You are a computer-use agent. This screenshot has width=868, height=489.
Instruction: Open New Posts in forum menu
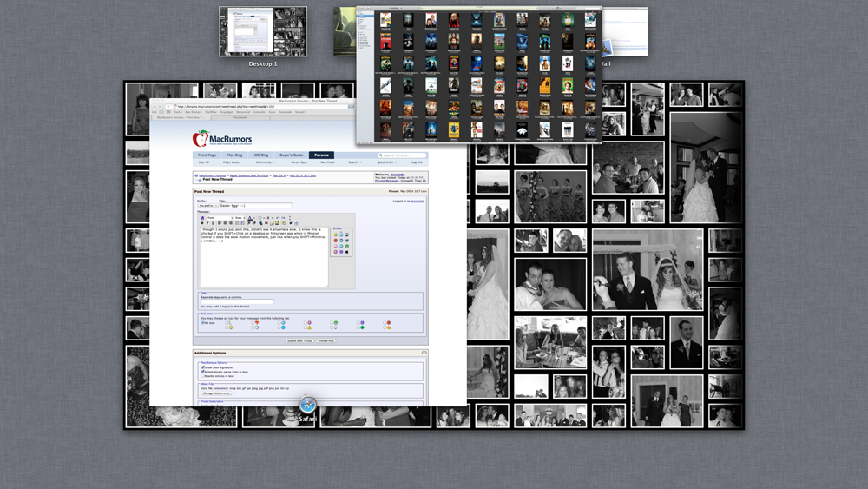327,162
